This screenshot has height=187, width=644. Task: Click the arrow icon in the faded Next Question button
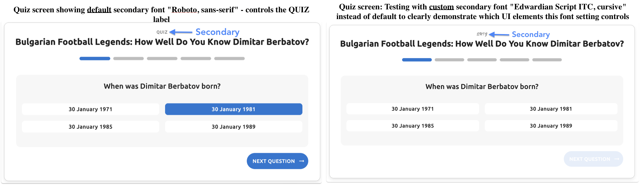pyautogui.click(x=617, y=159)
